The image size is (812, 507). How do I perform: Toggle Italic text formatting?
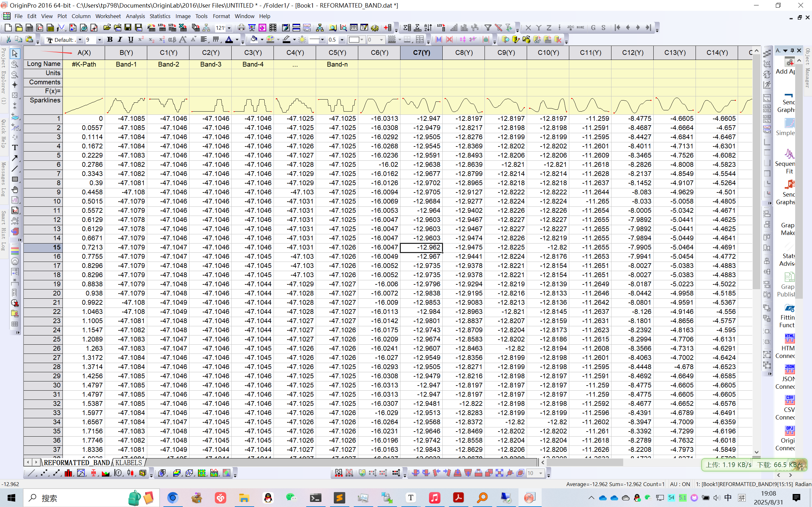click(x=120, y=40)
